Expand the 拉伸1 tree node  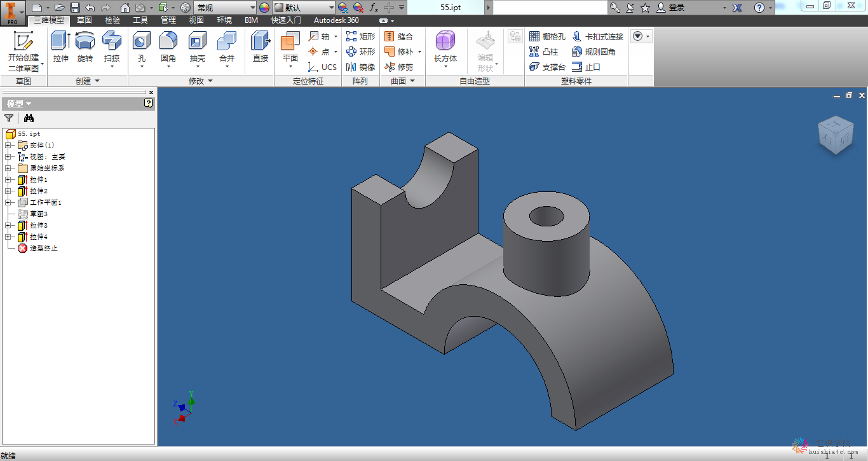pyautogui.click(x=8, y=180)
